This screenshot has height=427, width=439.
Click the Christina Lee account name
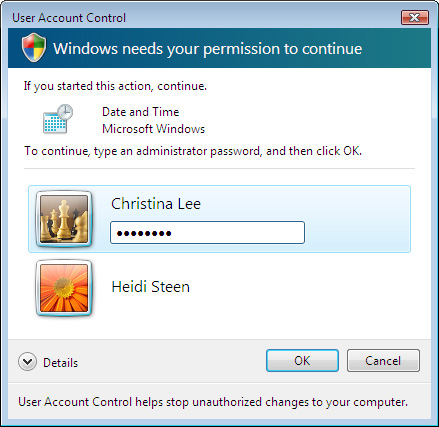point(156,204)
